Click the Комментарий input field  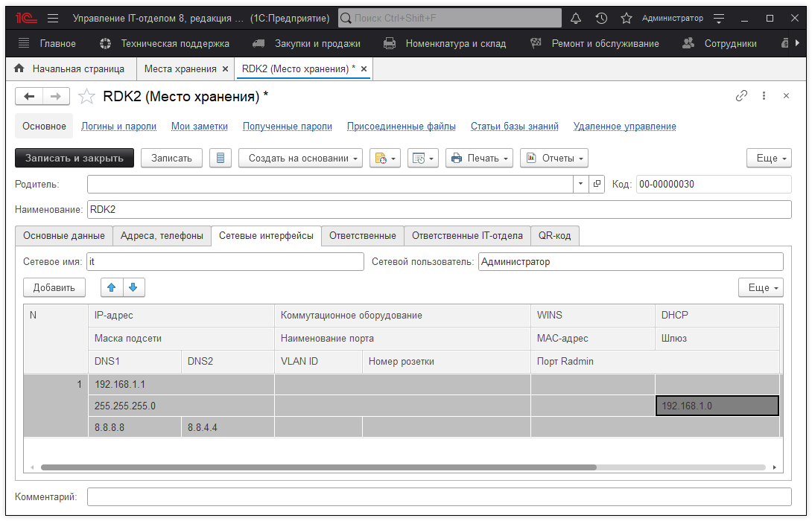(439, 496)
